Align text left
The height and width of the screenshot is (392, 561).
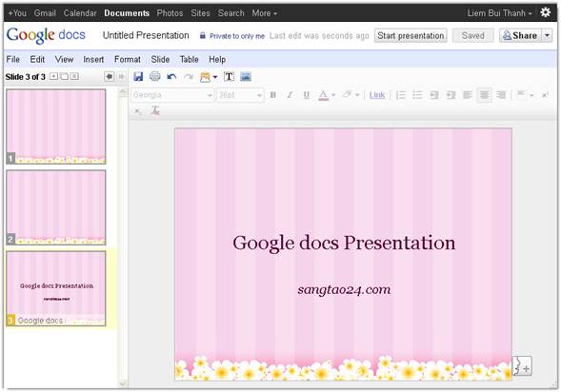(468, 95)
